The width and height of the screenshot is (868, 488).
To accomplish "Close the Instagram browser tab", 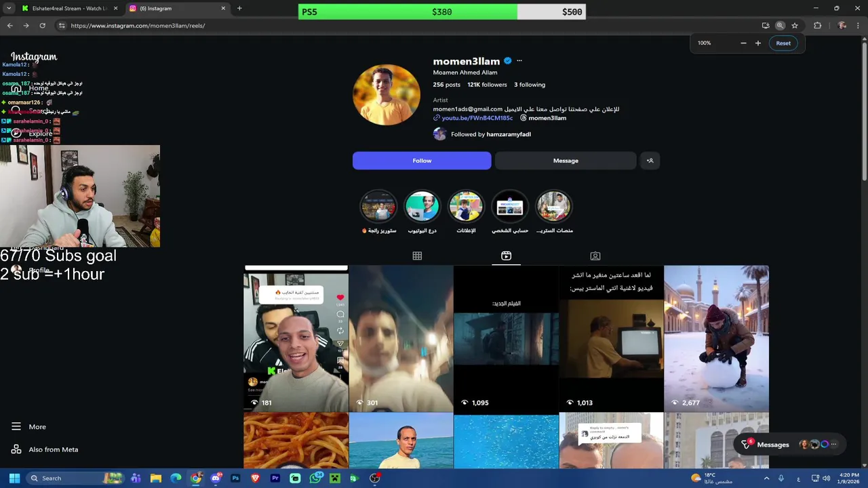I will [223, 8].
